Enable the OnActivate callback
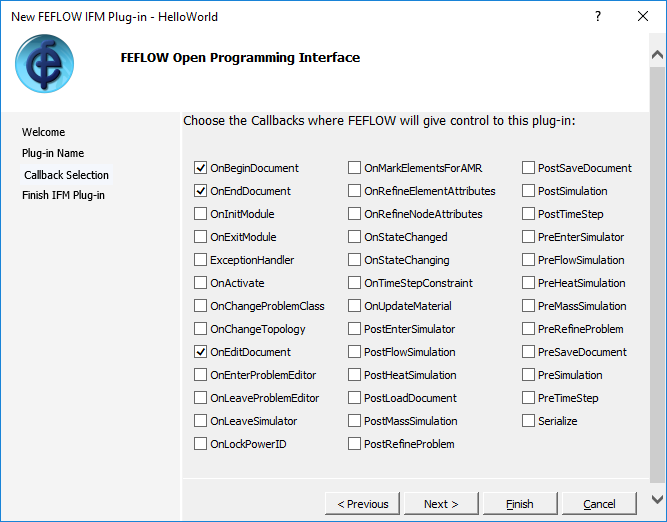Image resolution: width=667 pixels, height=522 pixels. click(x=200, y=283)
